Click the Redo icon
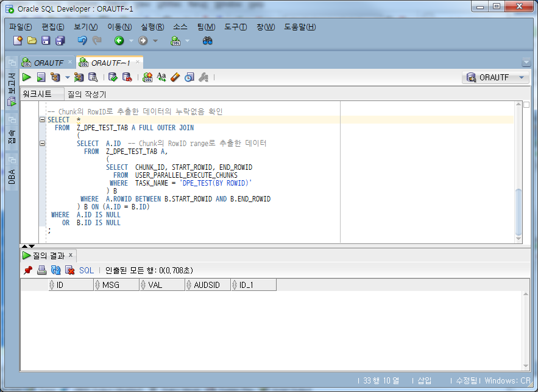The width and height of the screenshot is (538, 392). (x=97, y=41)
